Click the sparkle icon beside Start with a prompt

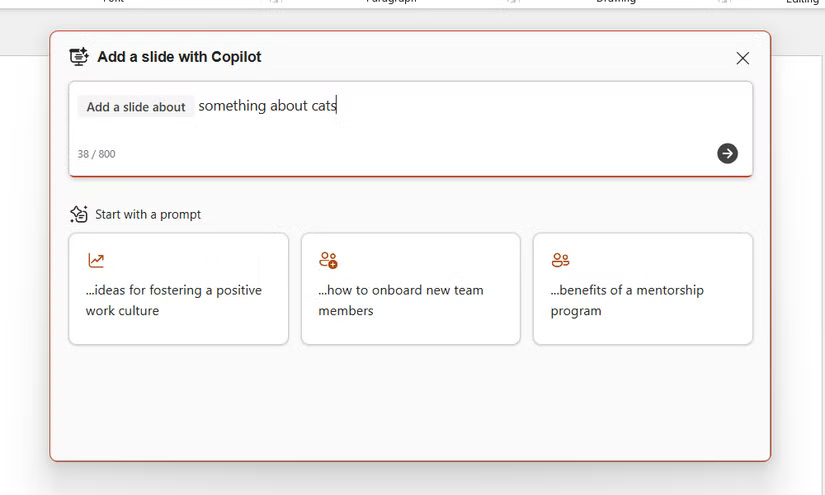tap(79, 214)
